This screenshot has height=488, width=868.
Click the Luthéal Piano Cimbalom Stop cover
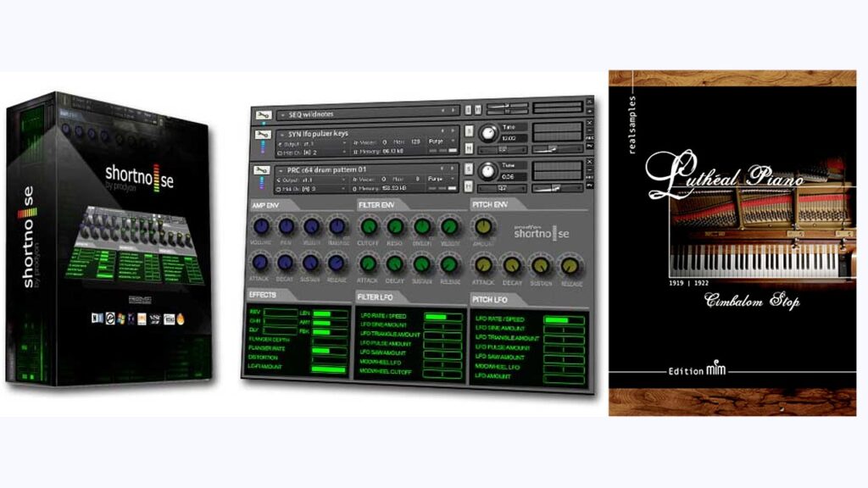(732, 243)
